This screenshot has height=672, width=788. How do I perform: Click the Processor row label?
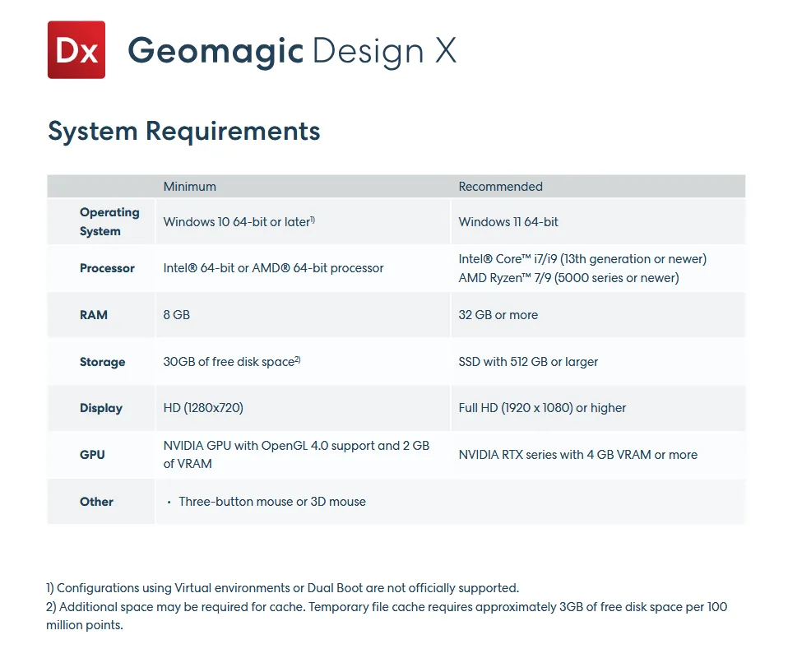click(x=107, y=268)
